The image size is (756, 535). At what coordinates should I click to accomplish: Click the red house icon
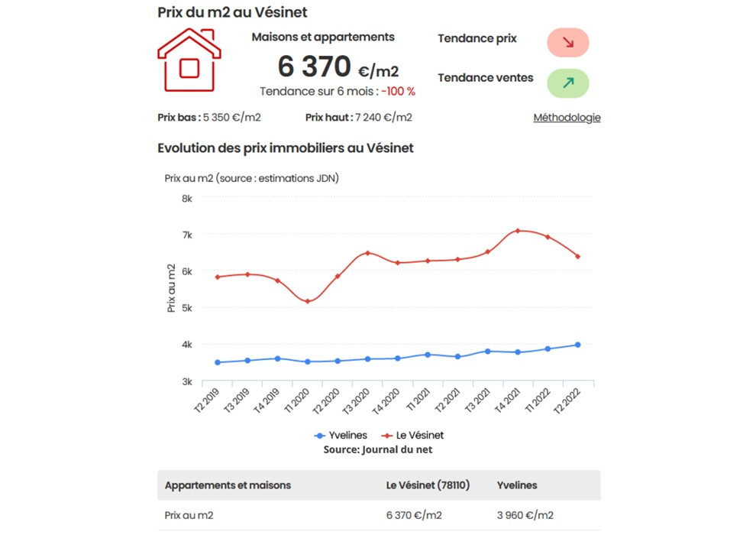tap(189, 60)
